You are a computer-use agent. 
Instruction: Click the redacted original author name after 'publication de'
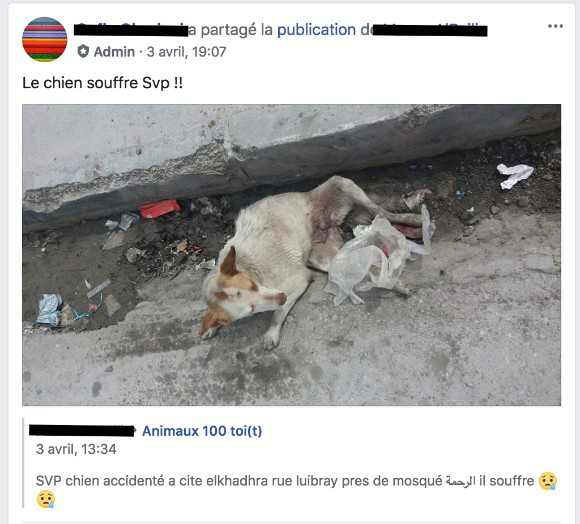[x=429, y=30]
